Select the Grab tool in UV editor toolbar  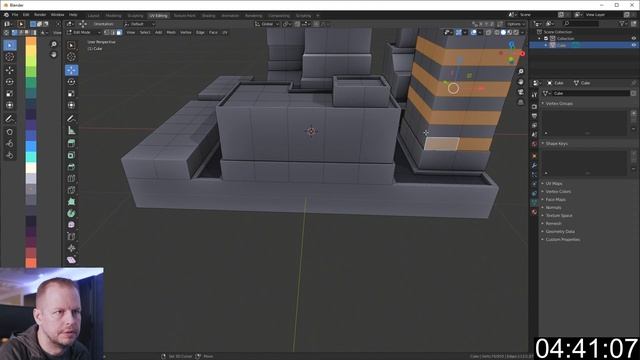(x=10, y=132)
